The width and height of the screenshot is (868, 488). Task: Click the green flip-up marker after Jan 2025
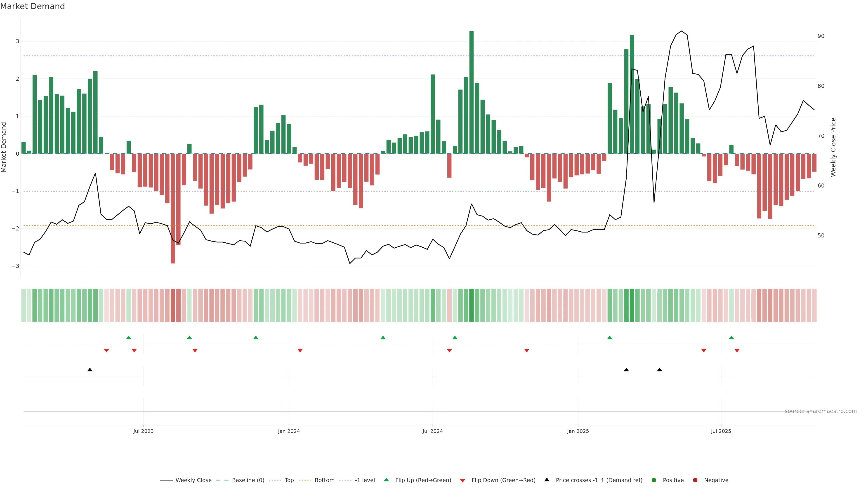pyautogui.click(x=610, y=338)
